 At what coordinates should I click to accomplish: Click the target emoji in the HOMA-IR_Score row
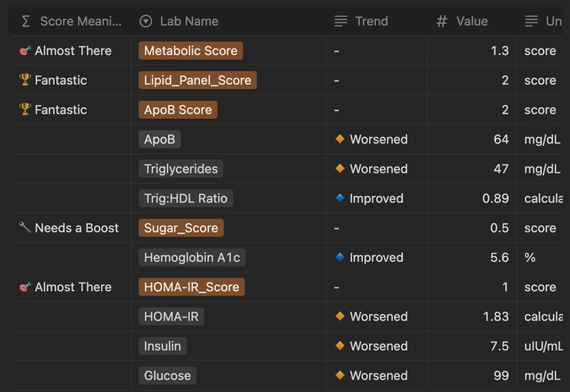point(25,287)
